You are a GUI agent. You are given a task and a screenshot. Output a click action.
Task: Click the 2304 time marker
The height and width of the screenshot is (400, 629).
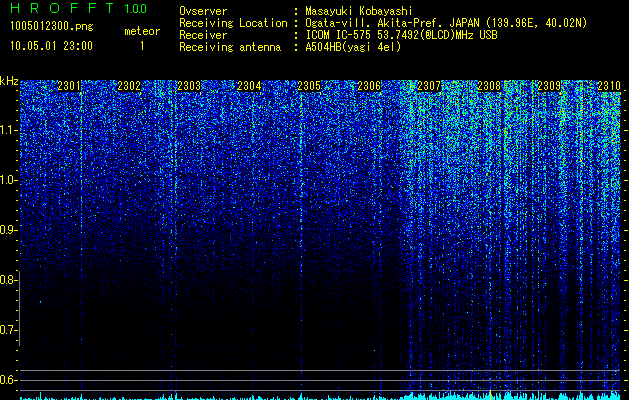[249, 86]
